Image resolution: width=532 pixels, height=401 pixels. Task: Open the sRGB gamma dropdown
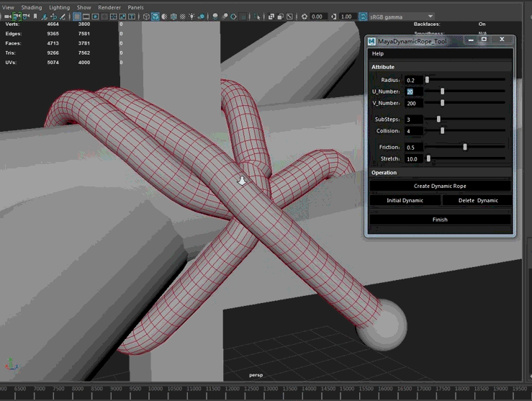pos(402,17)
